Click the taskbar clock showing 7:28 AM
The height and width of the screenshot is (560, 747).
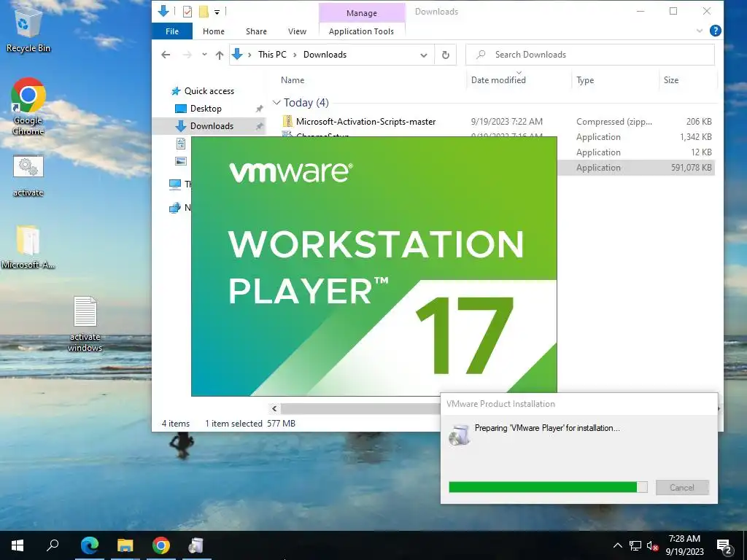pyautogui.click(x=684, y=545)
